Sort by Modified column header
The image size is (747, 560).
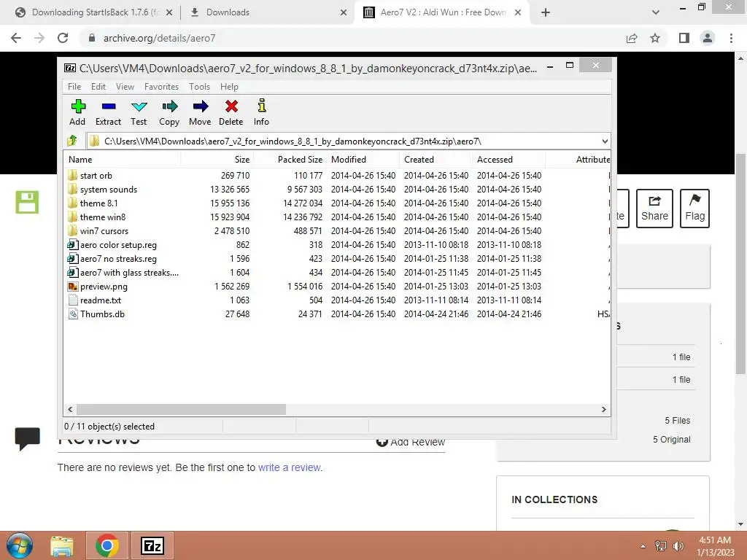tap(363, 160)
